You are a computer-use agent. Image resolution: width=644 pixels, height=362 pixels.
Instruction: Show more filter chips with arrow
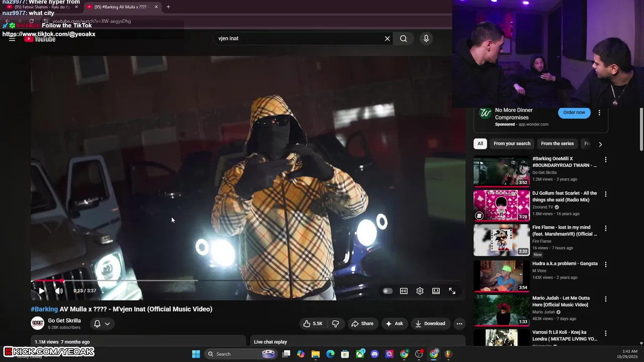point(600,144)
